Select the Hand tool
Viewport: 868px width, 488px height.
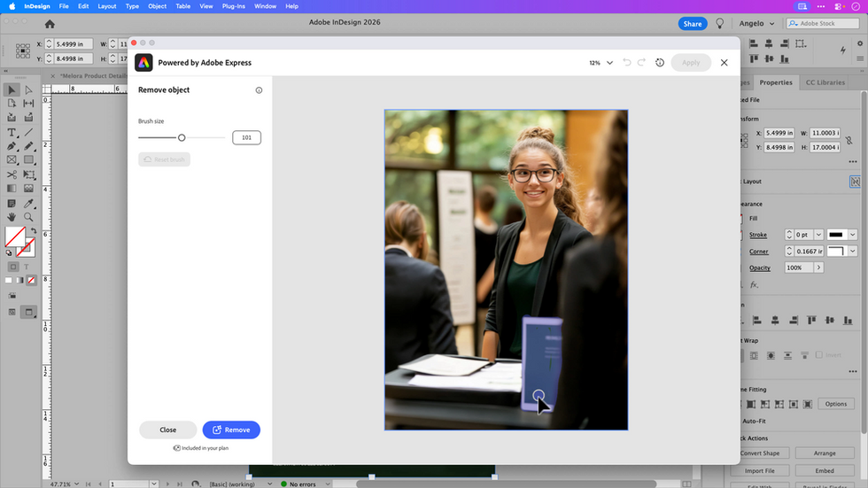coord(12,217)
